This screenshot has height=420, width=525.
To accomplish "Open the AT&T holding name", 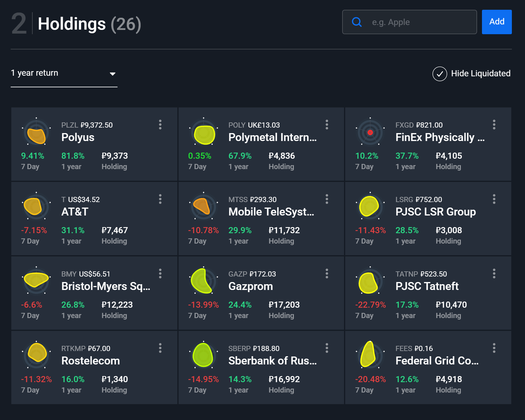I will [75, 212].
